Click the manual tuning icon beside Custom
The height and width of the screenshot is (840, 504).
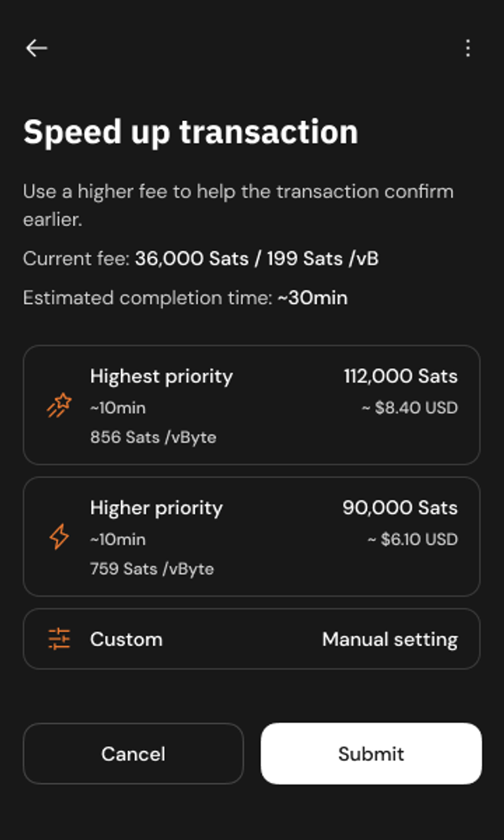(59, 639)
